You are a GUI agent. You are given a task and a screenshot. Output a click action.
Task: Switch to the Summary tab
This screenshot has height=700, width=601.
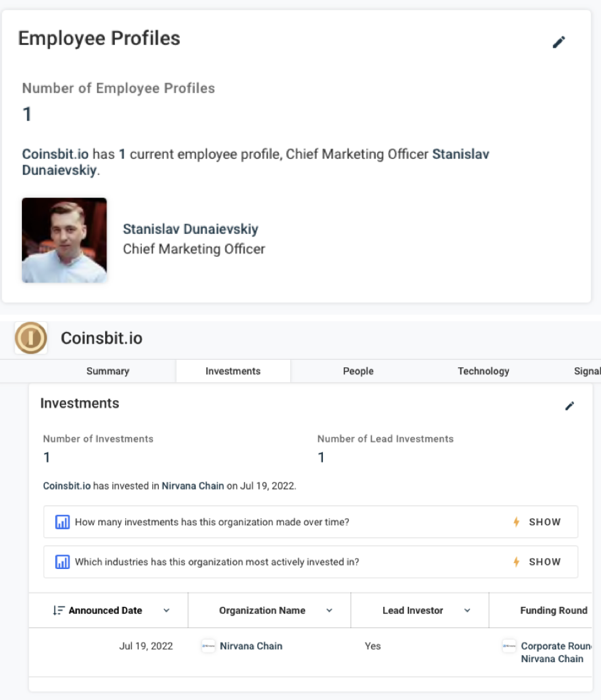click(107, 371)
